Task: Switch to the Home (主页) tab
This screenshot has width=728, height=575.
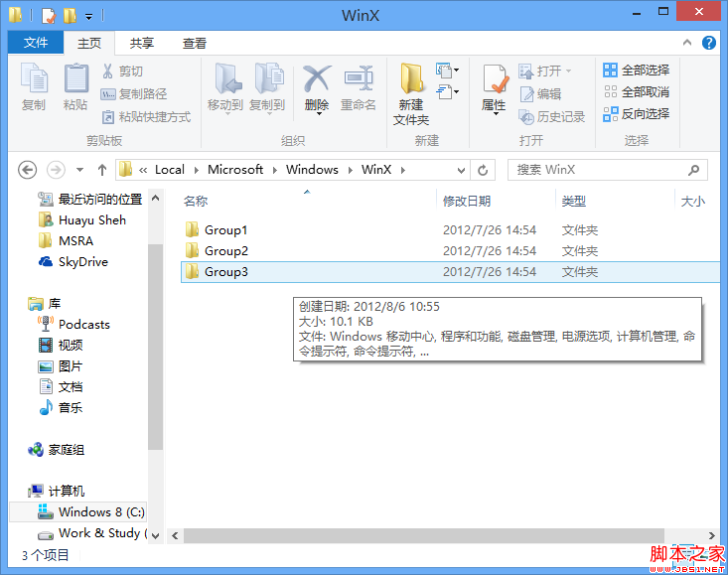Action: click(x=89, y=43)
